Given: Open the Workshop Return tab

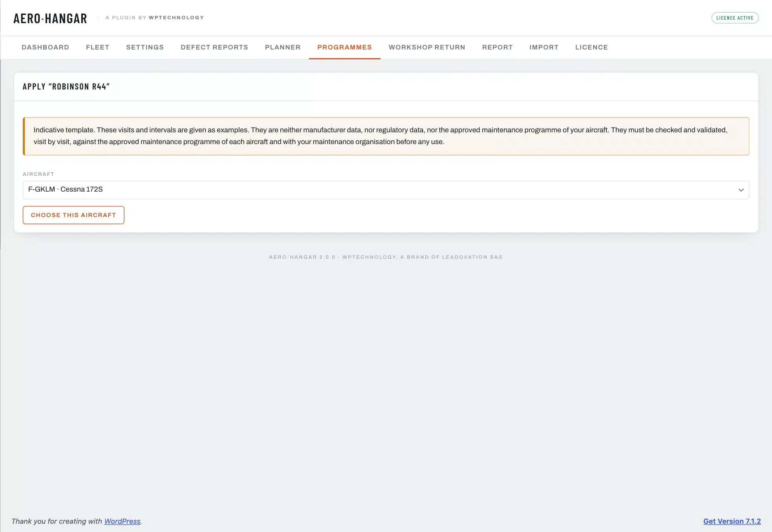Looking at the screenshot, I should tap(427, 48).
